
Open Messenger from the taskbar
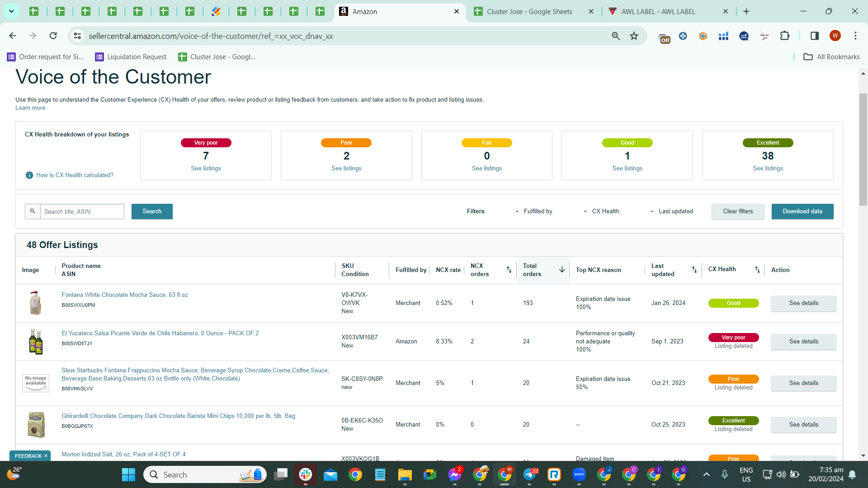pyautogui.click(x=455, y=474)
